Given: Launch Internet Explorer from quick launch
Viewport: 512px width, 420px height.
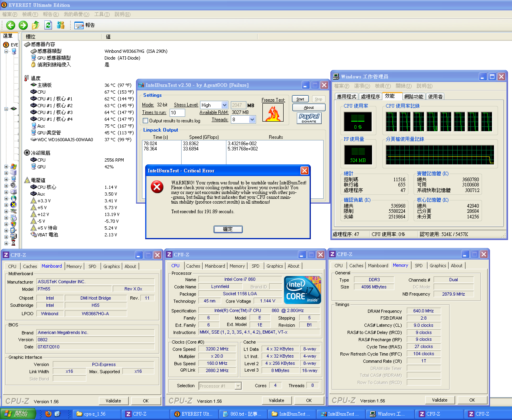Looking at the screenshot, I should click(57, 414).
